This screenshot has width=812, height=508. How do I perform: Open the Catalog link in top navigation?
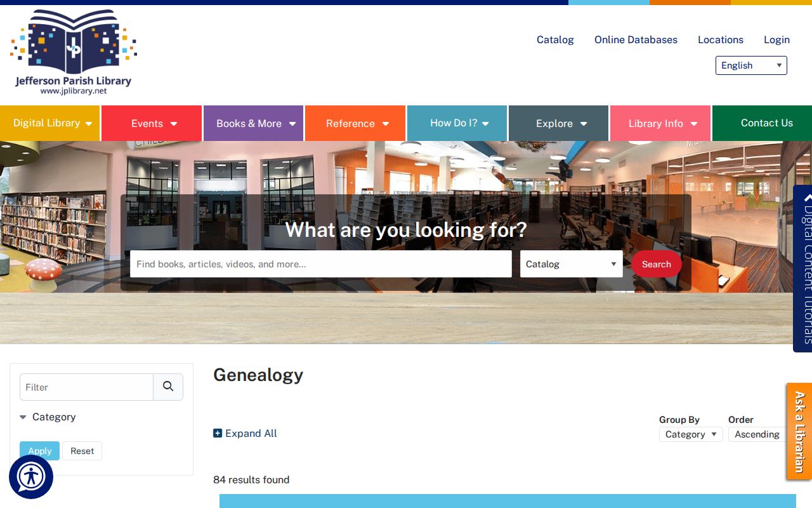click(555, 39)
